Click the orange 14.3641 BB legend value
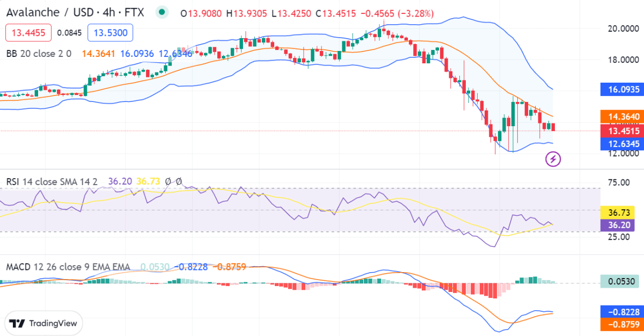The width and height of the screenshot is (644, 336). (x=99, y=54)
